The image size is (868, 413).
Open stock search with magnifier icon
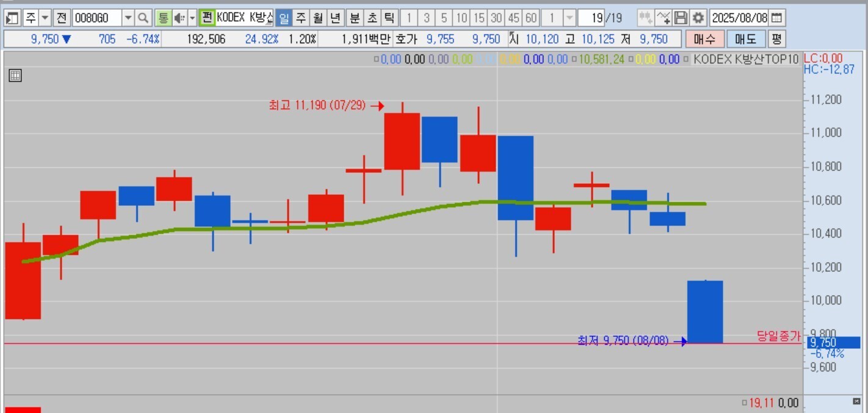pyautogui.click(x=143, y=18)
